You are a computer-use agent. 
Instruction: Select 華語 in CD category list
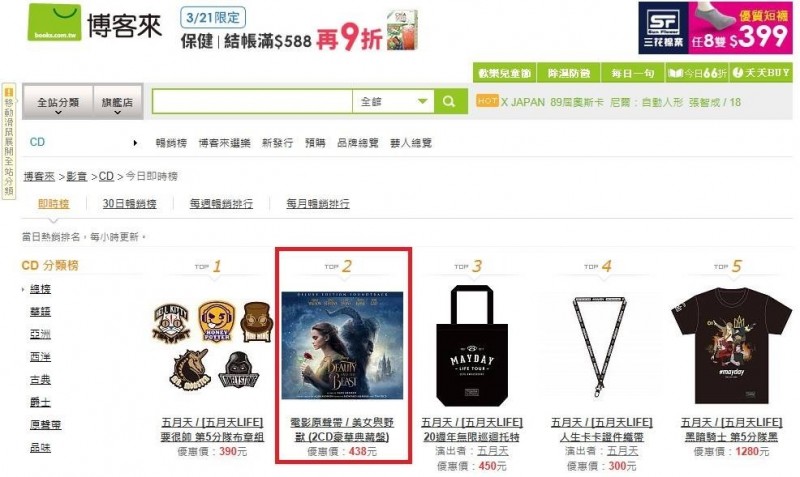click(40, 311)
